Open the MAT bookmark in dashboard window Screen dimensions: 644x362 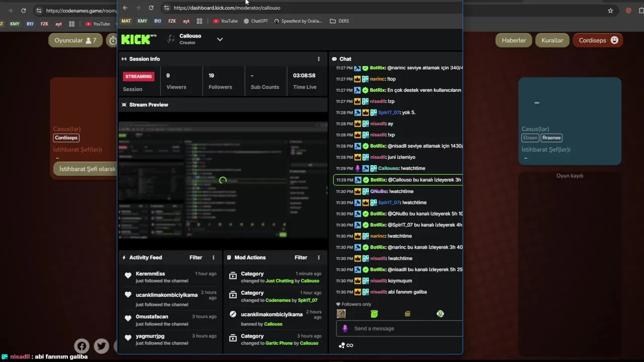126,21
